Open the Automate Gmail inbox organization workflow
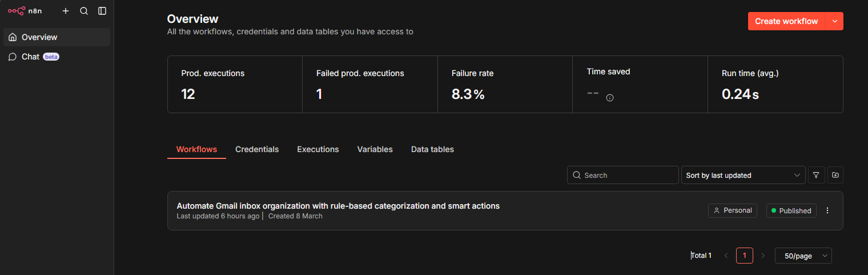 tap(338, 206)
